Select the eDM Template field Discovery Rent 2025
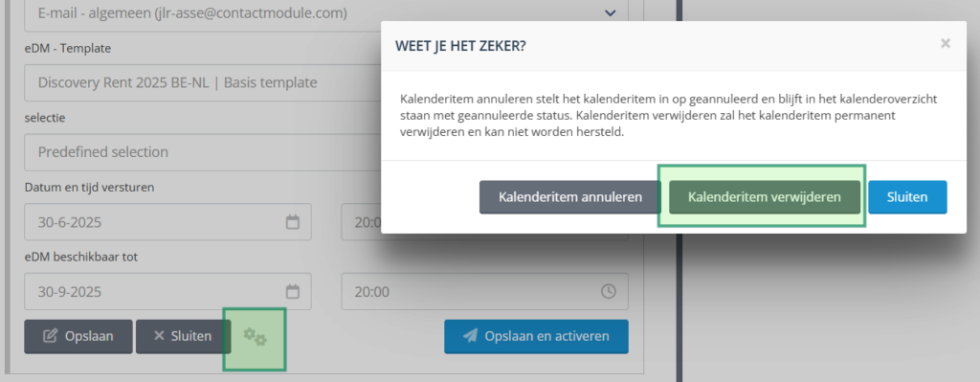980x382 pixels. pos(203,82)
